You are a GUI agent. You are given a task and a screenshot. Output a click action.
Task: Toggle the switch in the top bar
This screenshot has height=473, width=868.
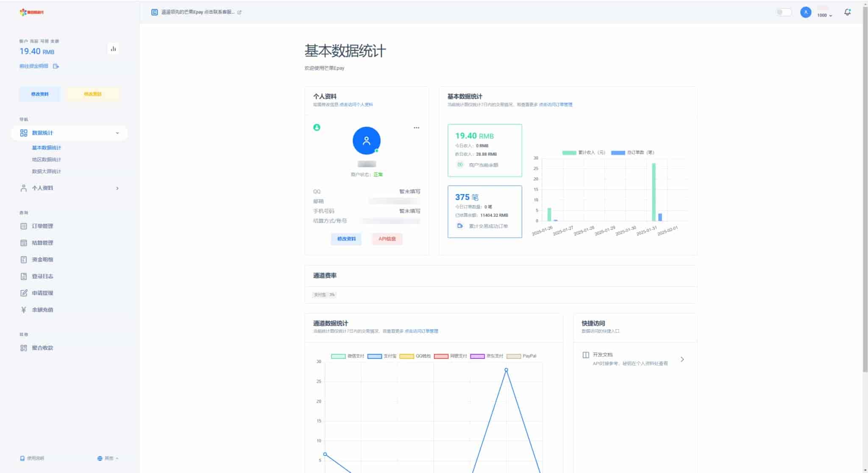pyautogui.click(x=784, y=12)
